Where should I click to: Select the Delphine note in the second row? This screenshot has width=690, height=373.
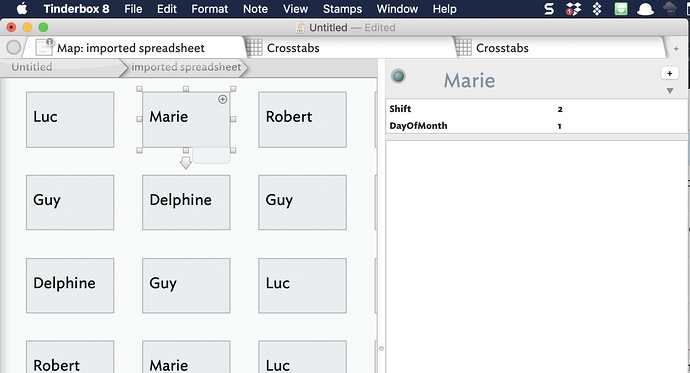coord(186,202)
